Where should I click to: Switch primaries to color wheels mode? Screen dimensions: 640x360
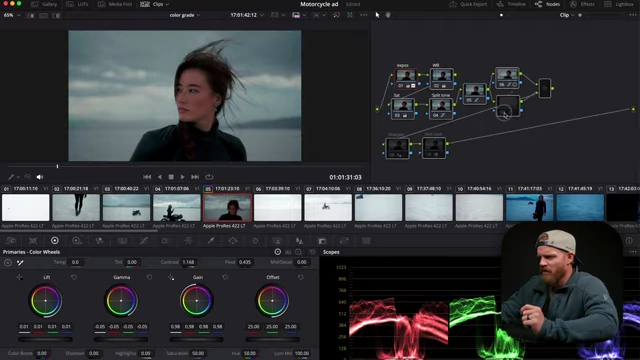[278, 252]
